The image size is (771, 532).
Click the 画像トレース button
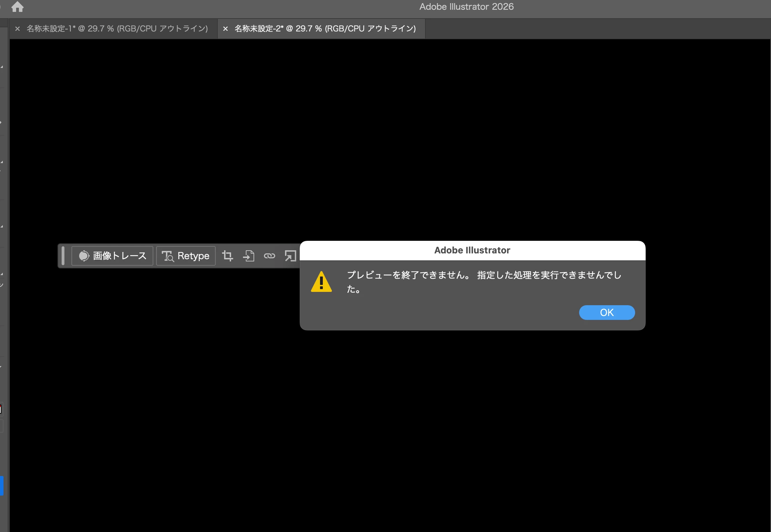point(112,256)
